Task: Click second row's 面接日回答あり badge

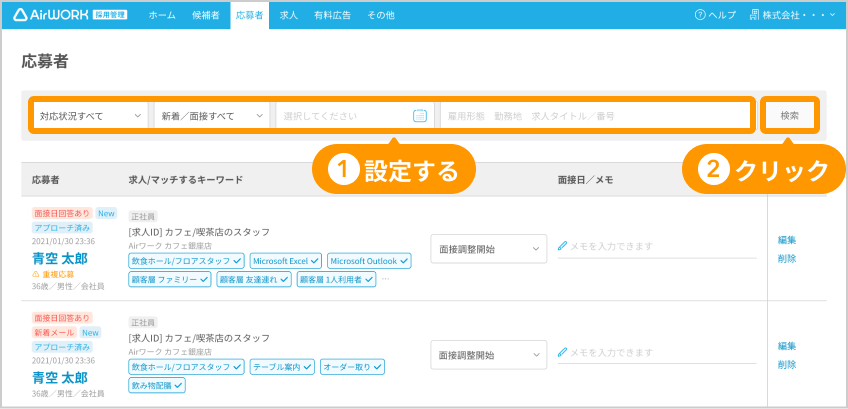Action: (62, 318)
